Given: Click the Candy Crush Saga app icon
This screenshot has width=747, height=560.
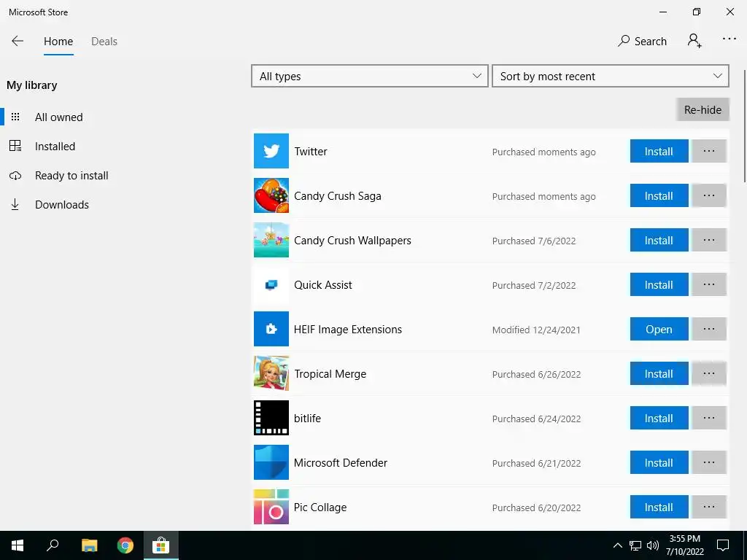Looking at the screenshot, I should tap(271, 195).
